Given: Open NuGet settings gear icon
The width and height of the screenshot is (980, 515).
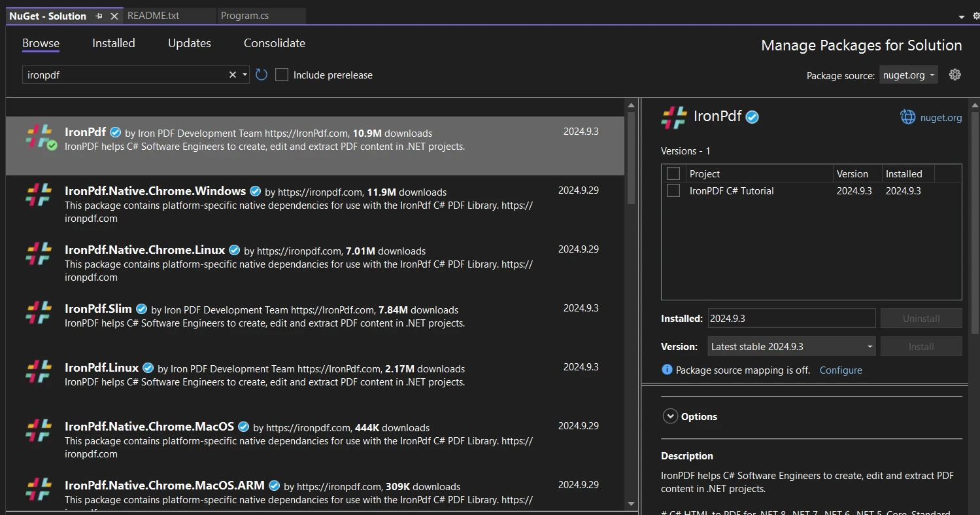Looking at the screenshot, I should tap(955, 75).
